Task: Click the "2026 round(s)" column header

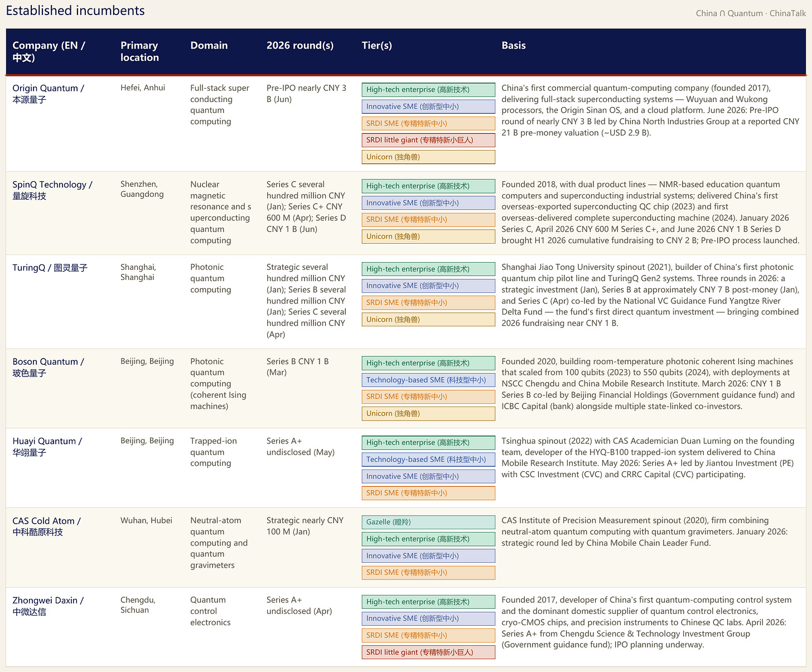Action: (x=300, y=46)
